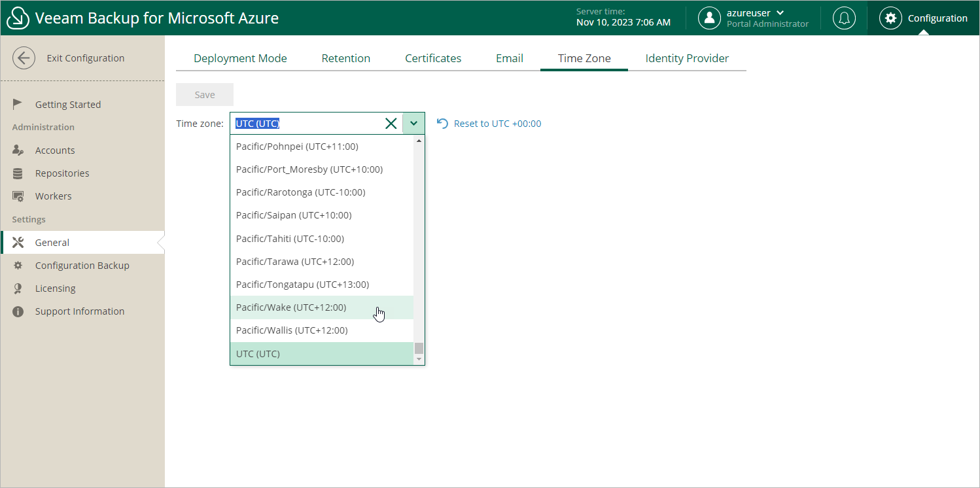Select the Email tab
The height and width of the screenshot is (488, 980).
coord(510,58)
